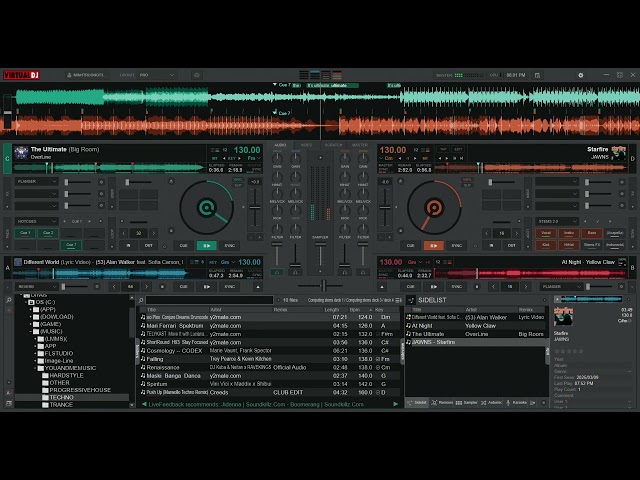Click the deck C play/pause button

tap(207, 246)
